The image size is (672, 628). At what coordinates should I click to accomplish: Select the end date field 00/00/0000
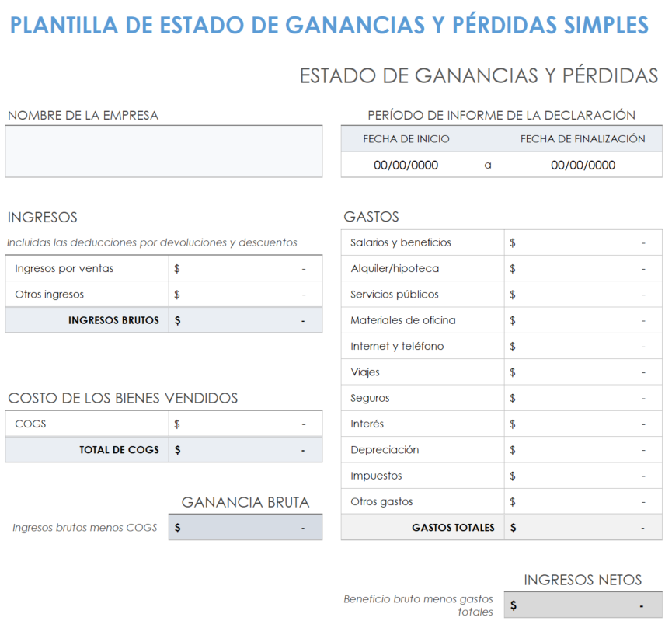(583, 165)
